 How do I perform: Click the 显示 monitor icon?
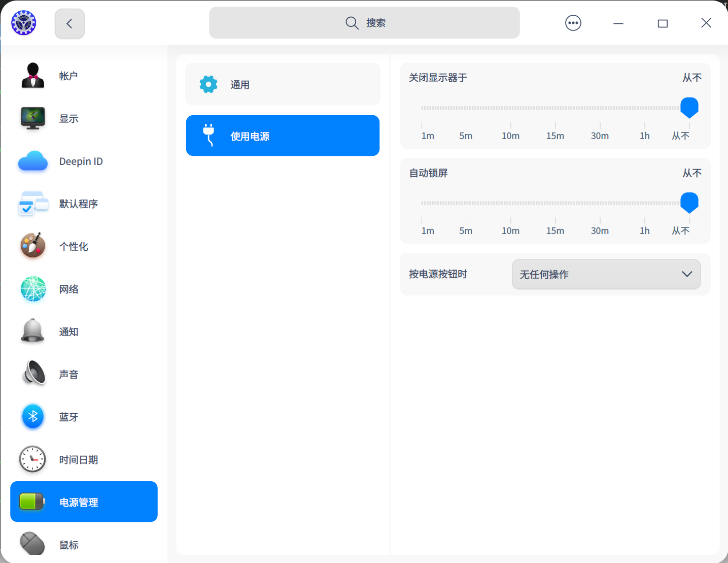tap(33, 118)
